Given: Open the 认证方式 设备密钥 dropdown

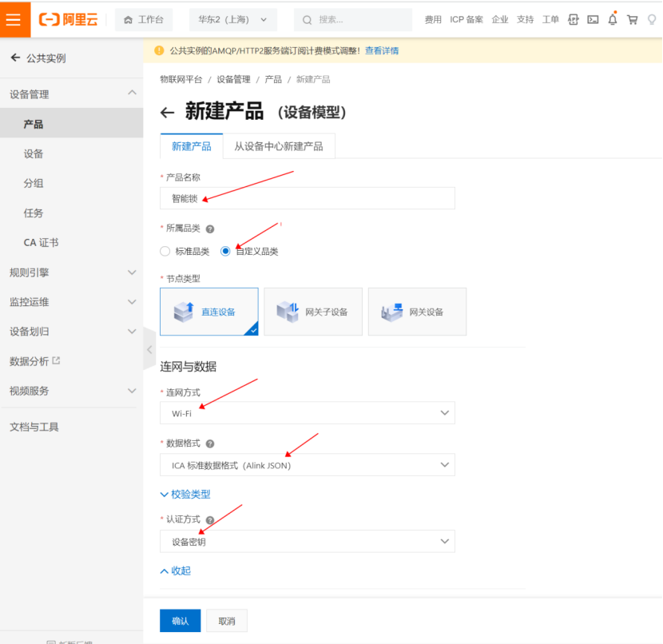Looking at the screenshot, I should pos(308,541).
